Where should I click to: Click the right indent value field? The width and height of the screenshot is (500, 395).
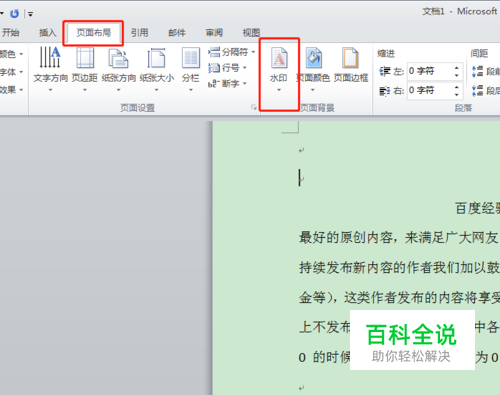coord(429,90)
